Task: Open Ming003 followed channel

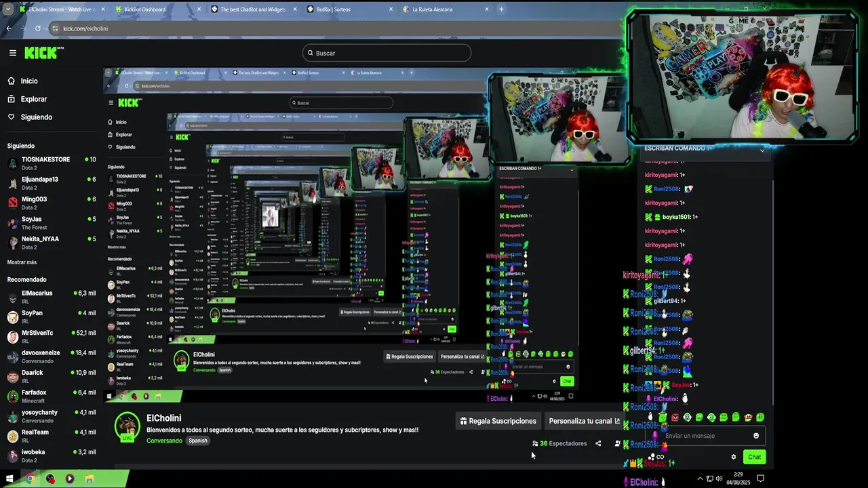Action: pyautogui.click(x=52, y=203)
